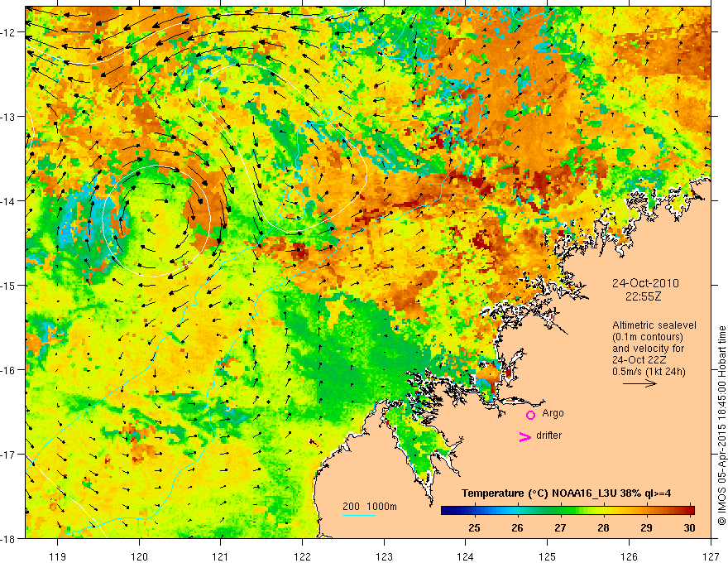Click latitude axis label -18
This screenshot has height=563, width=728.
(10, 538)
